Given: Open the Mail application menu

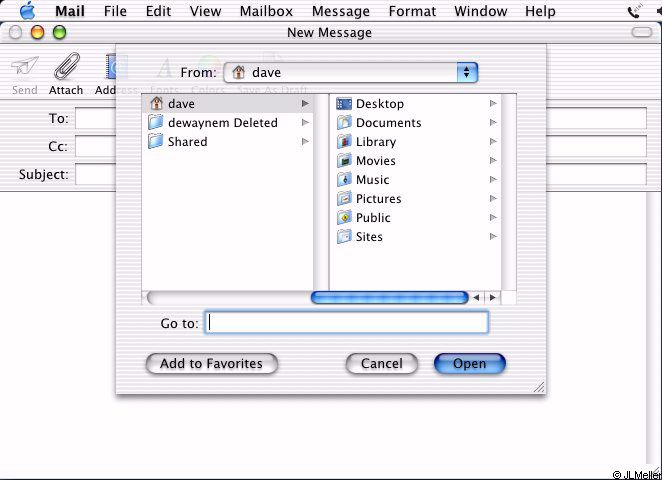Looking at the screenshot, I should 70,11.
